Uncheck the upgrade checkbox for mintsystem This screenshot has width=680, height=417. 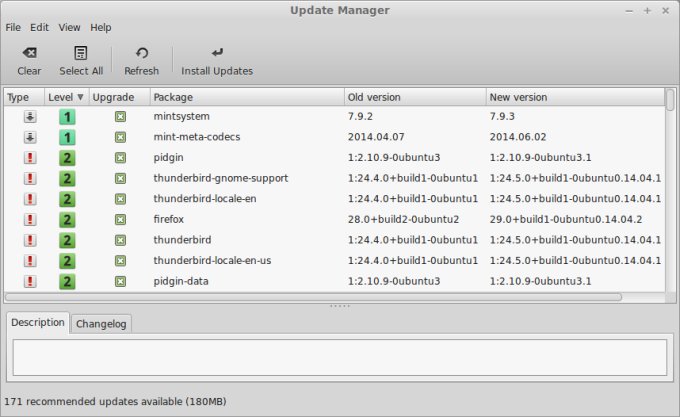121,117
